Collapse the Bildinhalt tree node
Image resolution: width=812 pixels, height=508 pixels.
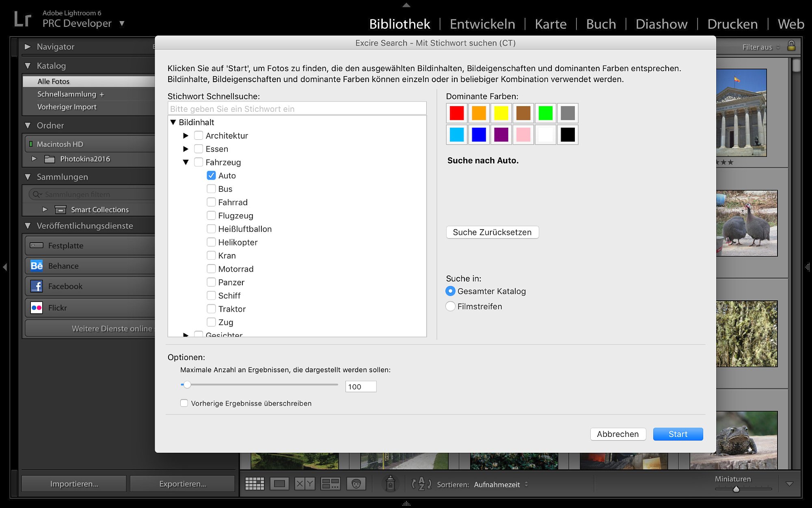[173, 122]
